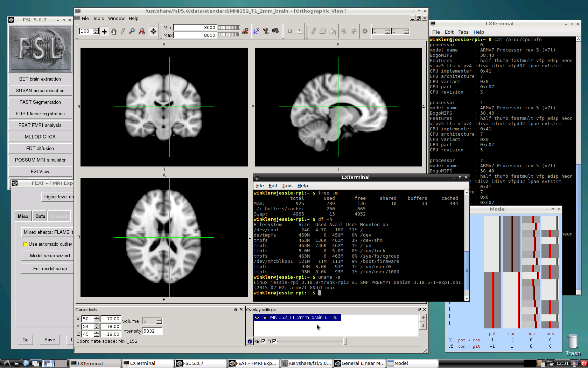Switch to 'General Linear M...' taskbar window
The image size is (588, 368).
(359, 363)
